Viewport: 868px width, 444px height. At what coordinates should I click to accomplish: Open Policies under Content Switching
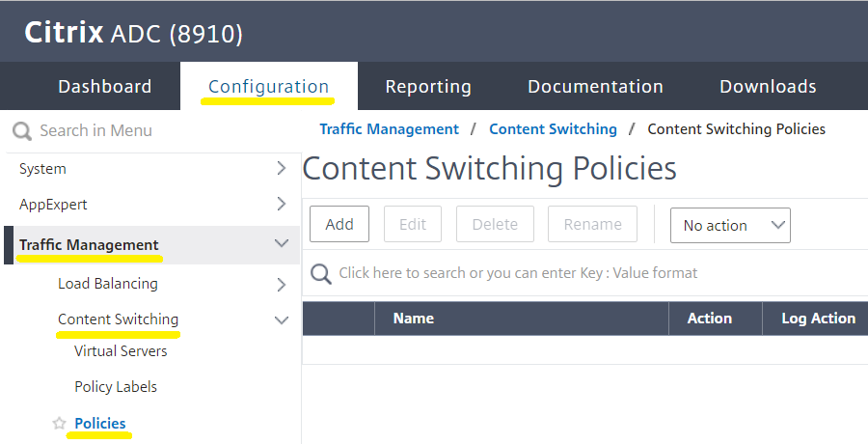[x=100, y=423]
